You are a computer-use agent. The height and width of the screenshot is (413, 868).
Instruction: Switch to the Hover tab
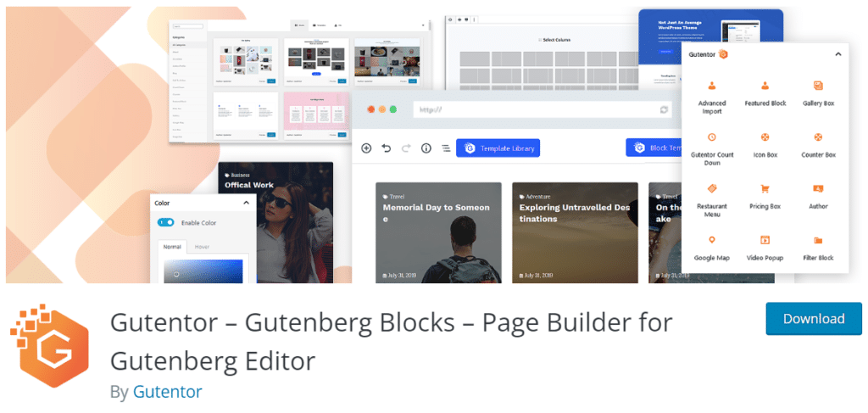coord(202,247)
